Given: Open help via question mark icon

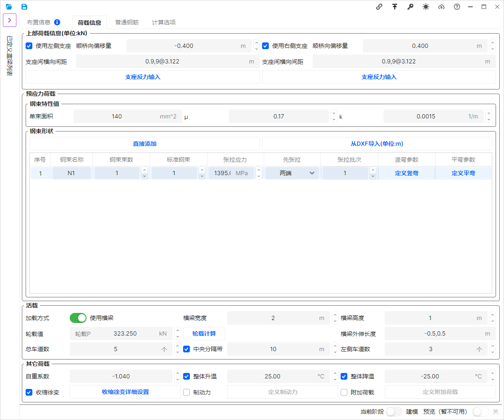Looking at the screenshot, I should pos(457,7).
